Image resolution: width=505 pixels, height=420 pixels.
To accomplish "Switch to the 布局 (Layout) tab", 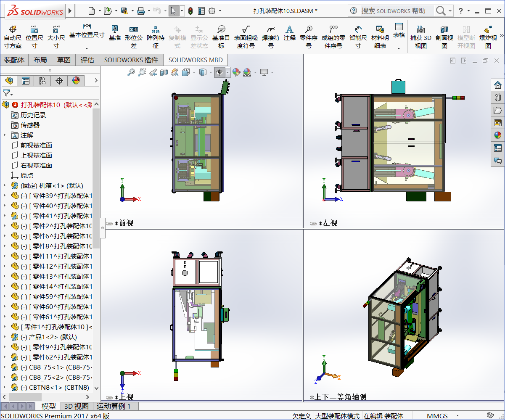I will (40, 60).
